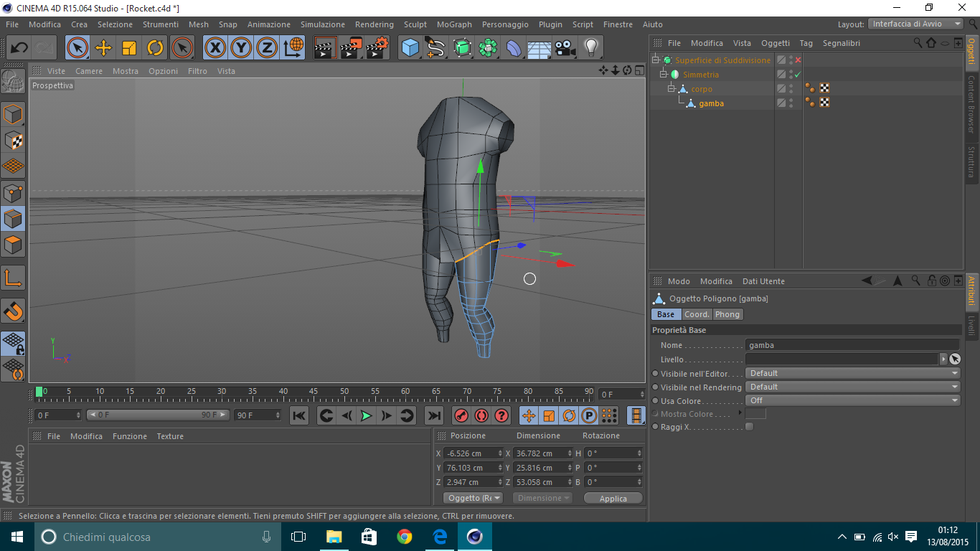Toggle the X-axis lock

(215, 48)
